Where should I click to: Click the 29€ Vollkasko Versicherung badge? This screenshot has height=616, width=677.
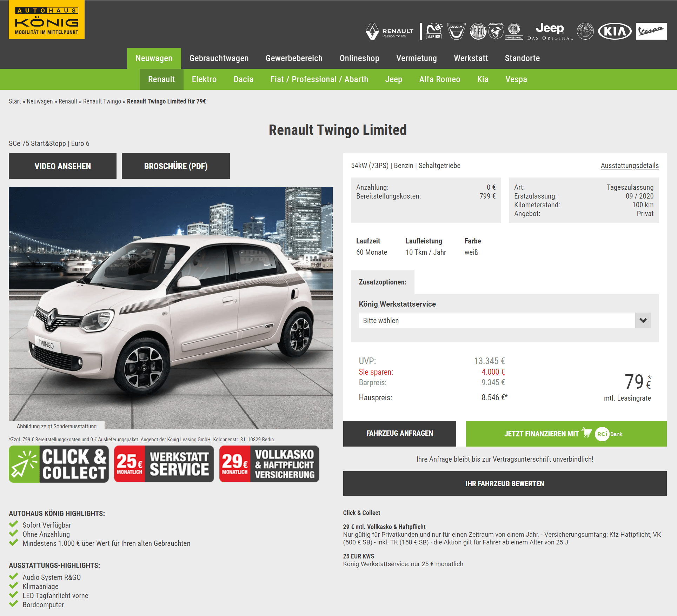(269, 464)
